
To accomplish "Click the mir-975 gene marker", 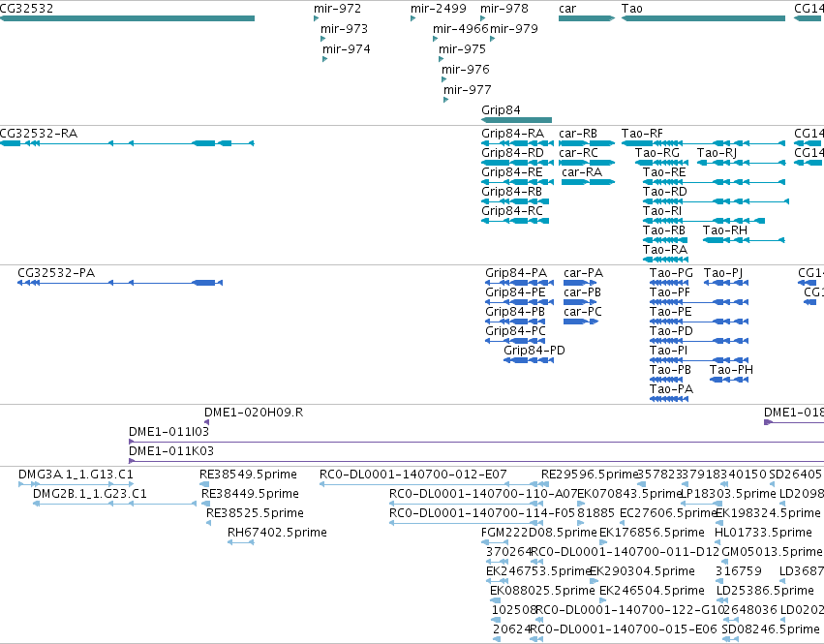I will coord(442,59).
